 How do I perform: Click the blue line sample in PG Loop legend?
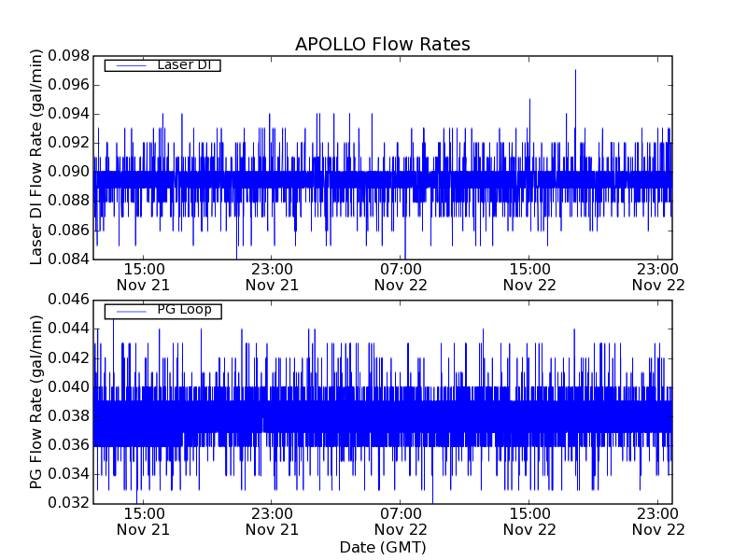tap(129, 311)
